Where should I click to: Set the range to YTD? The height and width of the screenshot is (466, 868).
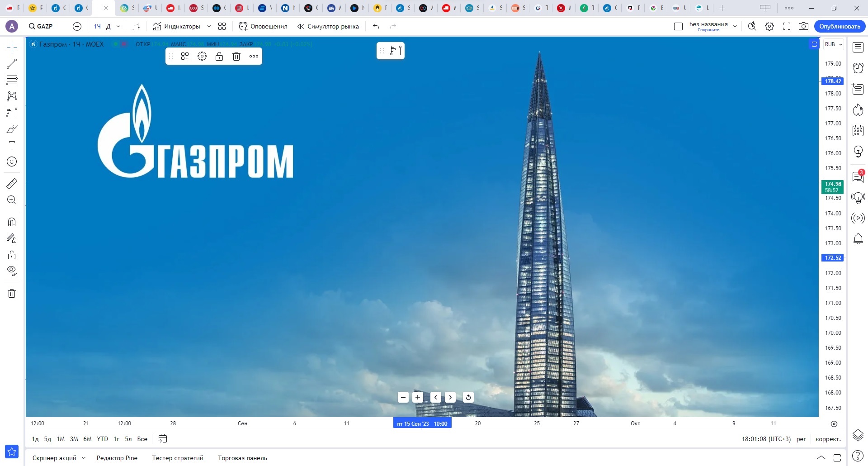point(103,439)
